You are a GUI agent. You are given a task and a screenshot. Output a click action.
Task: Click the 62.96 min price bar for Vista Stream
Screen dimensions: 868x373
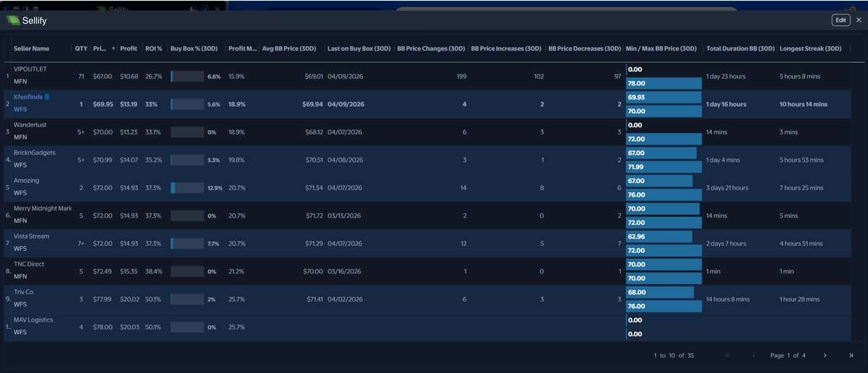tap(659, 236)
